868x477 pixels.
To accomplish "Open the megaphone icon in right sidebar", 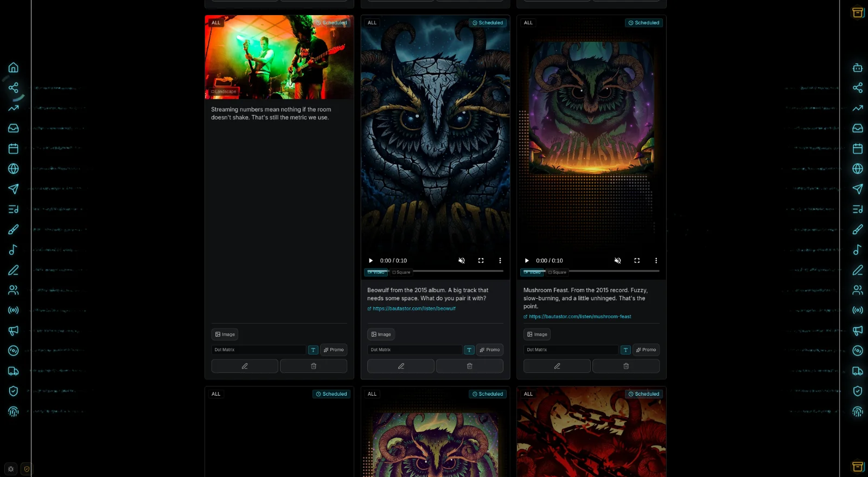I will point(858,331).
